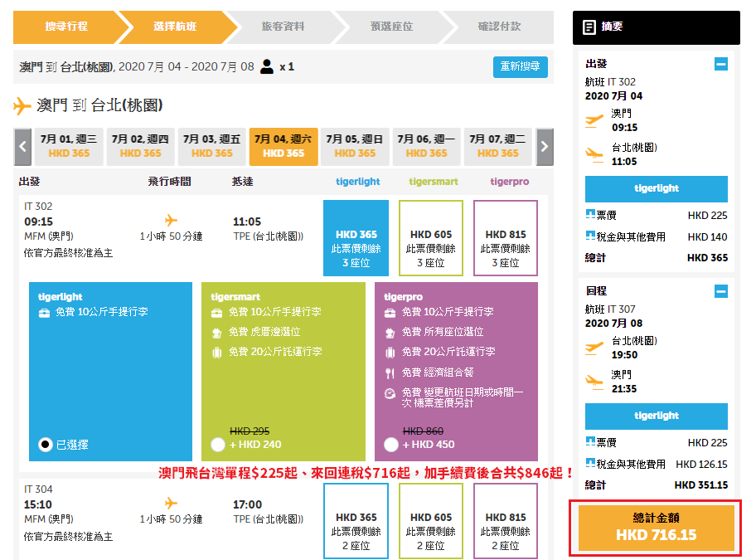This screenshot has height=560, width=756.
Task: Click the carry-on bag icon in tigerpro card
Action: pyautogui.click(x=390, y=313)
